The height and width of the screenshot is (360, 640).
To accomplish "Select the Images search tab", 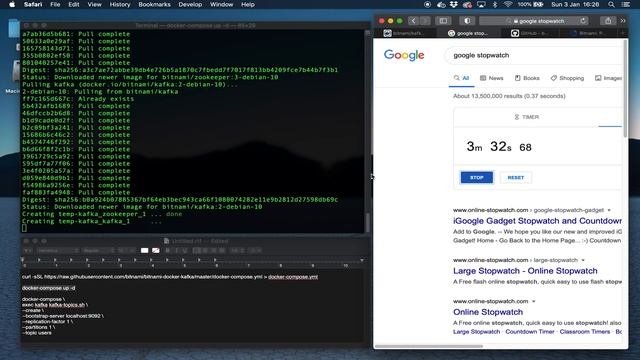I will (x=609, y=78).
